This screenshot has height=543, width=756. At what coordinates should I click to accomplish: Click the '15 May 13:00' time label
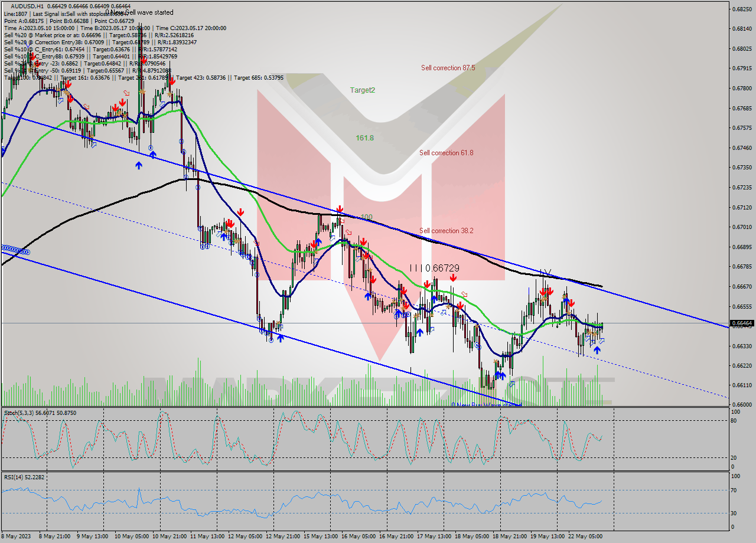coord(320,537)
